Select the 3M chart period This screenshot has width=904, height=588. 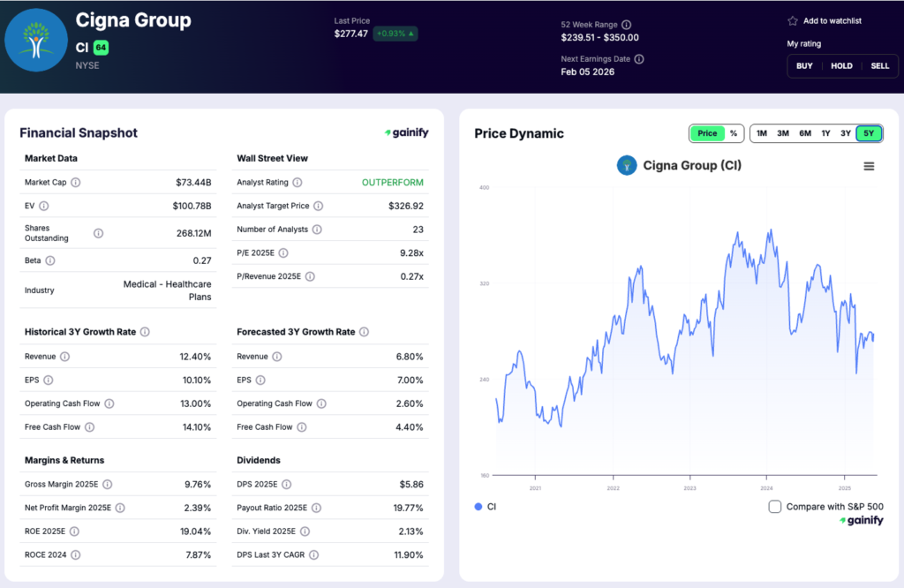pyautogui.click(x=782, y=133)
